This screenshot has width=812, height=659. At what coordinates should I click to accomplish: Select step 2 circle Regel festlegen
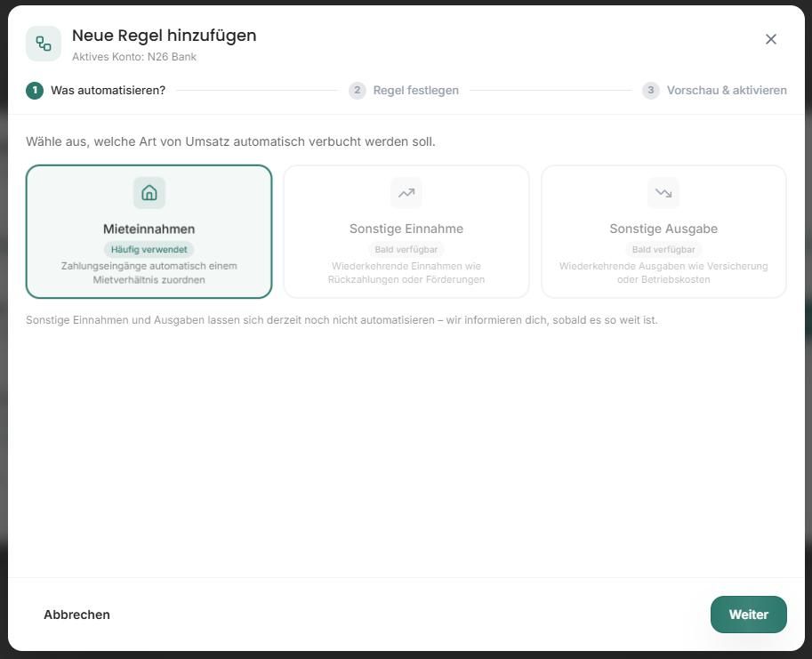click(357, 91)
